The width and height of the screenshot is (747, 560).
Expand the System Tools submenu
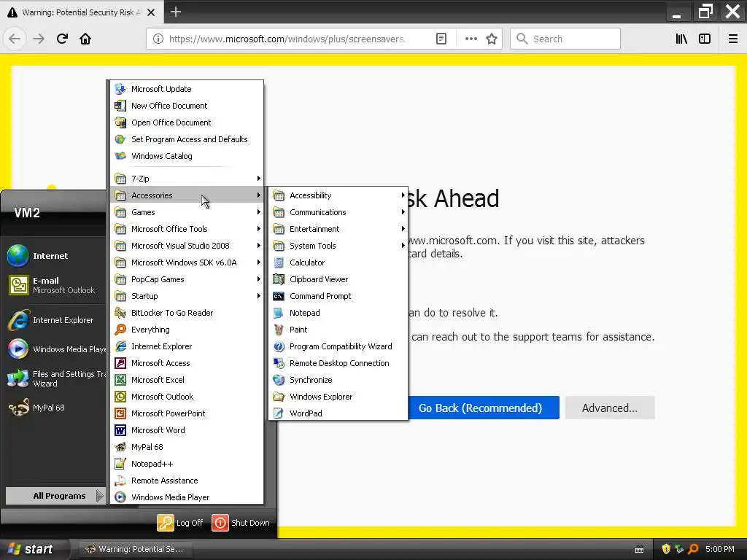click(338, 246)
